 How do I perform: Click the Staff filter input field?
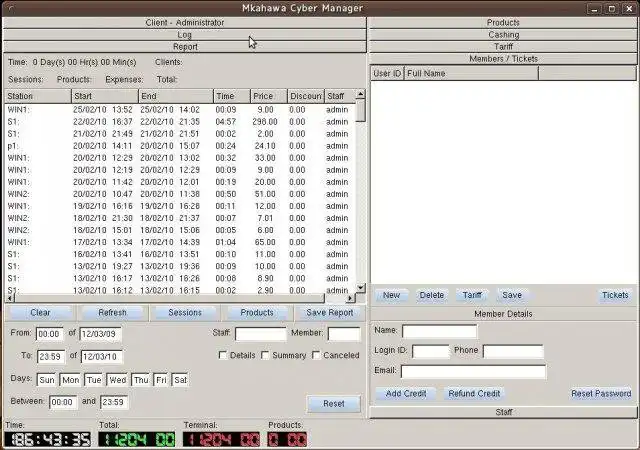(x=261, y=334)
